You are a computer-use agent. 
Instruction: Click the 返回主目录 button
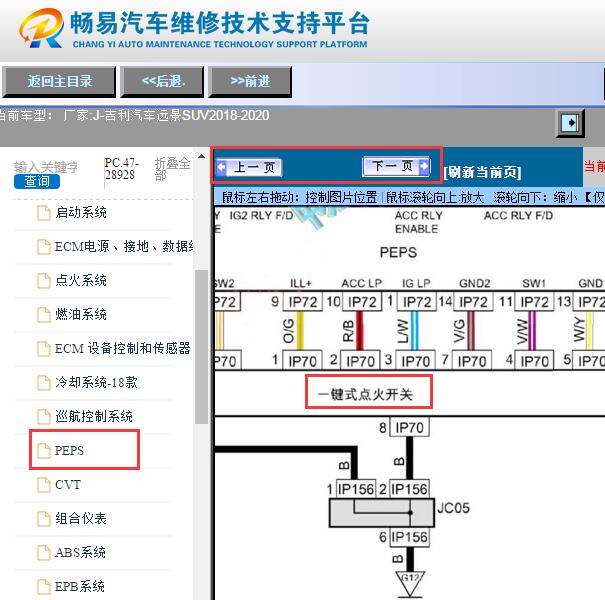(59, 81)
